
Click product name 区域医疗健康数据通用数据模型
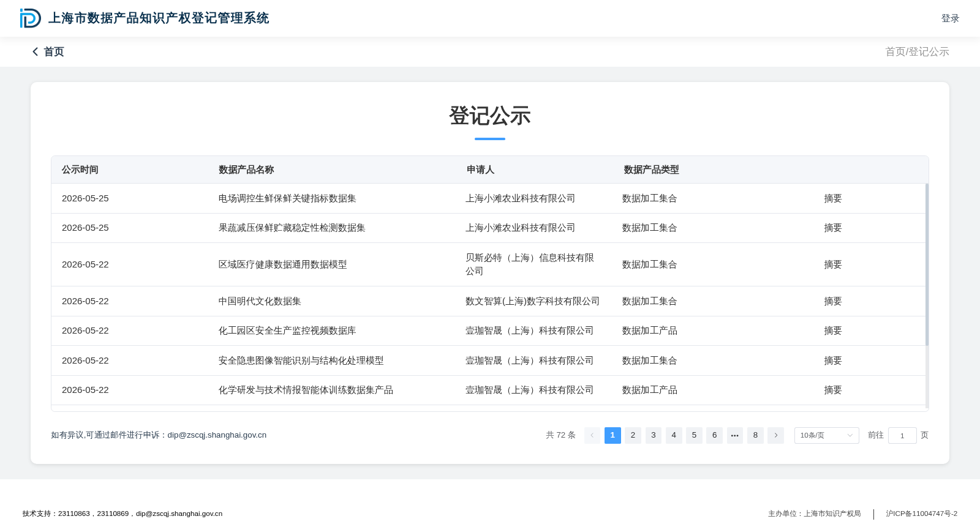[x=283, y=264]
